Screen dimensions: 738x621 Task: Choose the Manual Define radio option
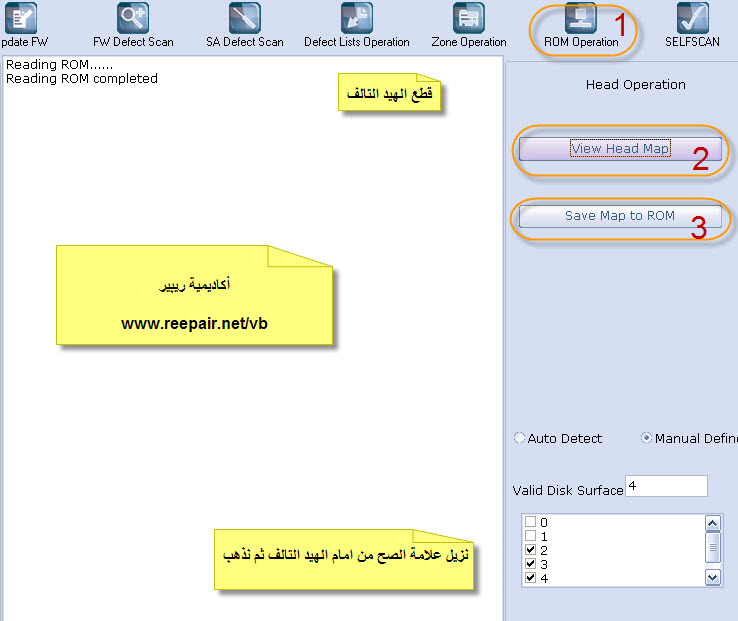click(646, 438)
